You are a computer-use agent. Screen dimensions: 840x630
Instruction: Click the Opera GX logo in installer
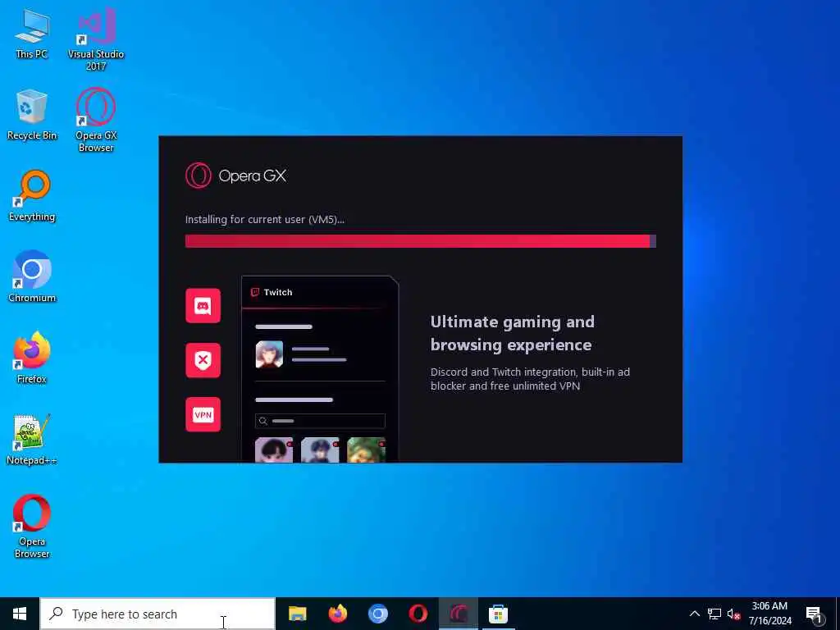[235, 176]
